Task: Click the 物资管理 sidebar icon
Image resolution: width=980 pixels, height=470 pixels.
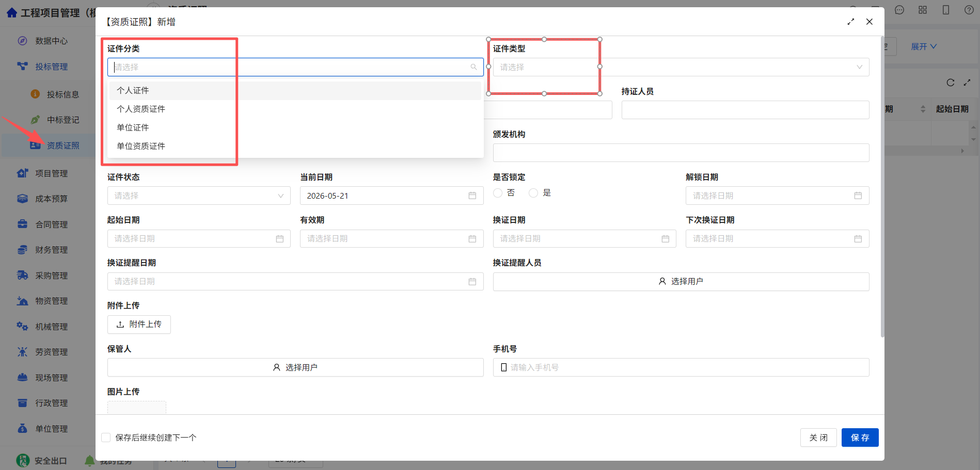Action: [x=22, y=301]
